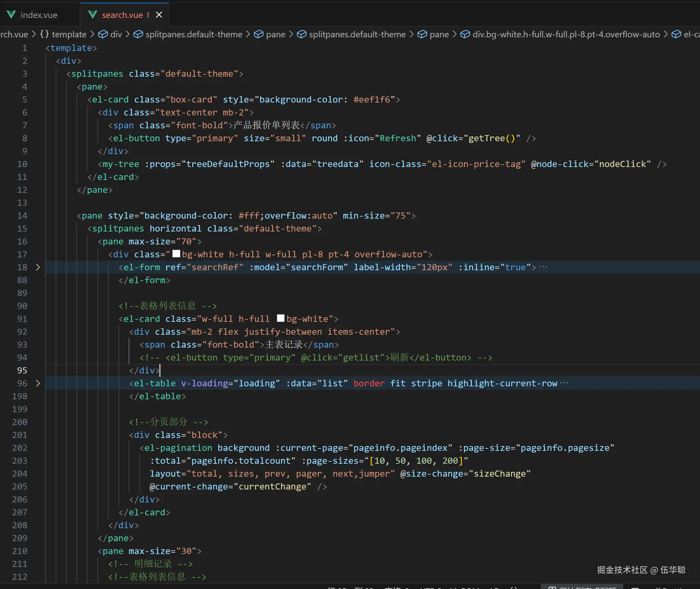Click the curly braces template breadcrumb icon
The image size is (700, 589).
click(44, 34)
